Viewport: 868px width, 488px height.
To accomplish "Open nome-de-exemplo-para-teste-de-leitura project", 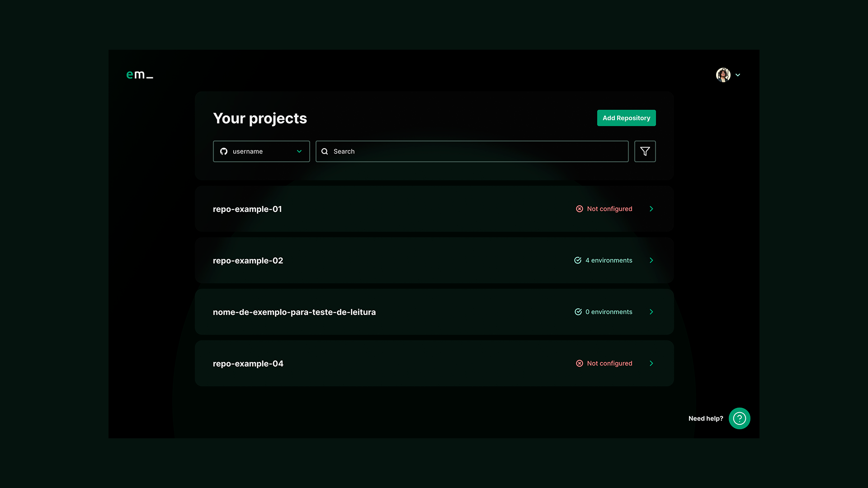I will coord(294,312).
